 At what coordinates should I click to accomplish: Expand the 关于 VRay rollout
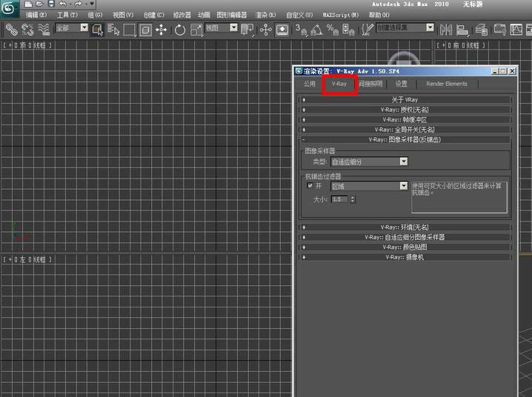tap(405, 100)
